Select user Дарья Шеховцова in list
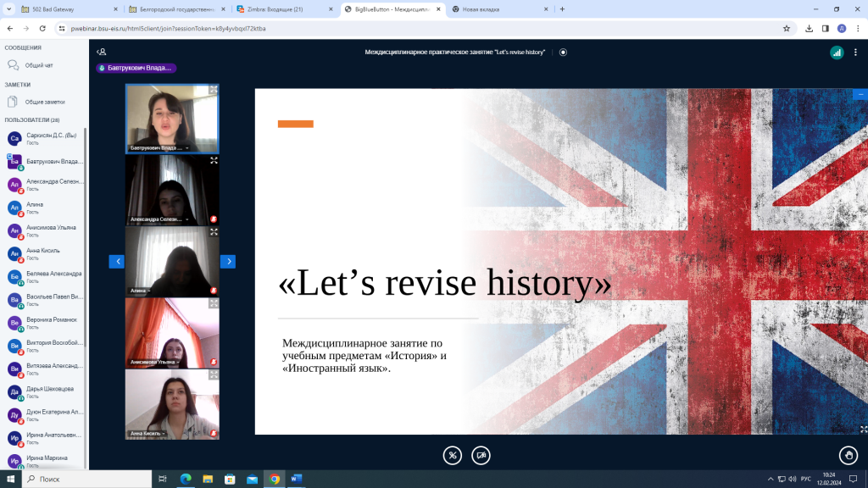 click(43, 392)
